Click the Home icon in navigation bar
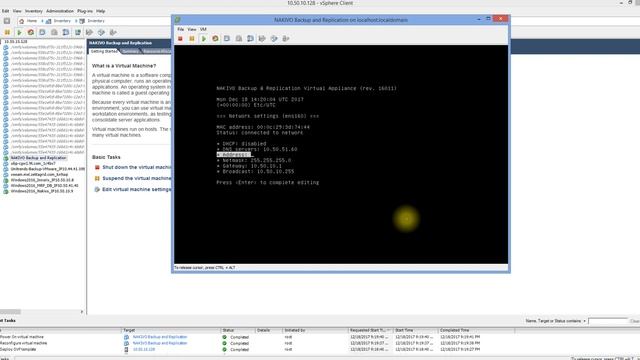Image resolution: width=640 pixels, height=360 pixels. pos(22,21)
